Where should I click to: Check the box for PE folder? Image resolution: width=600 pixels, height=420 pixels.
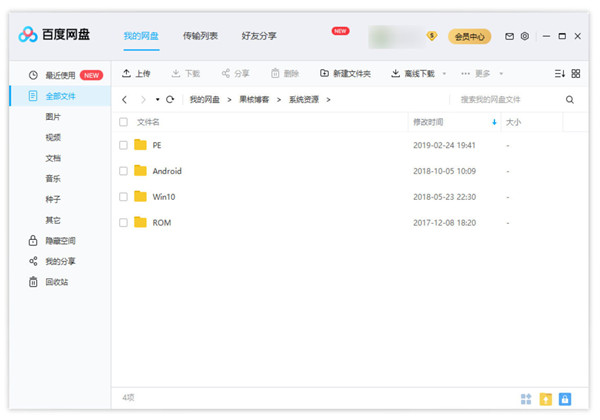[x=123, y=145]
